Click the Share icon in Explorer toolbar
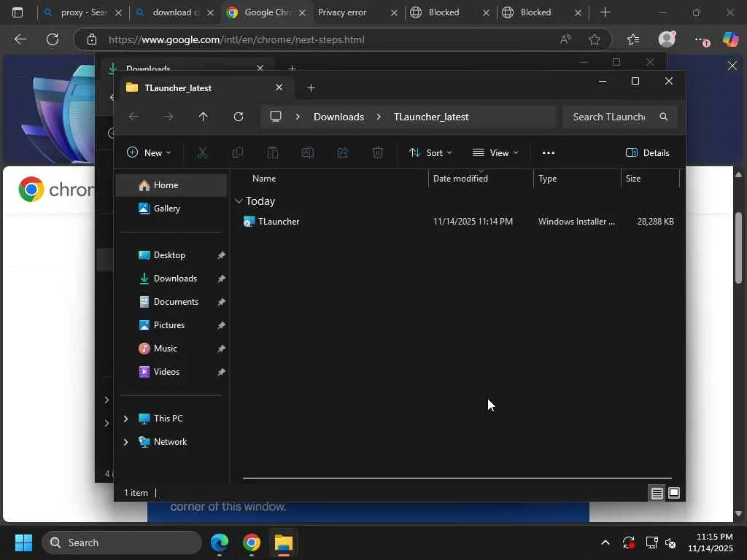Screen dimensions: 747x560 (x=343, y=153)
